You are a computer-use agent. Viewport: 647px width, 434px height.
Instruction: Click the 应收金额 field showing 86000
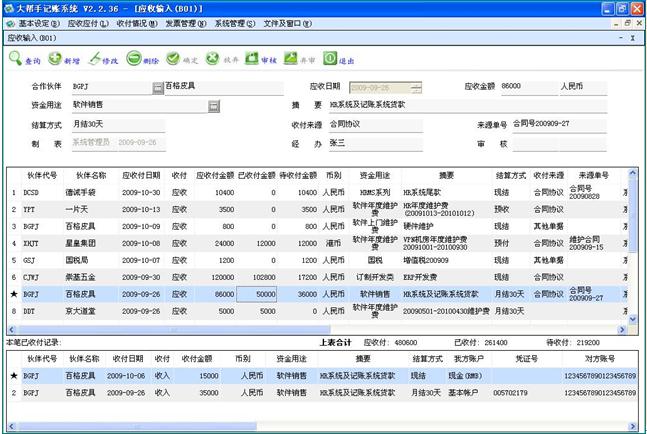tap(529, 86)
